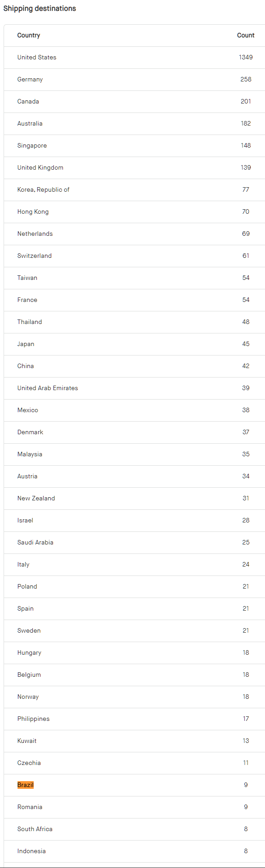Click the Indonesia entry

pos(31,851)
